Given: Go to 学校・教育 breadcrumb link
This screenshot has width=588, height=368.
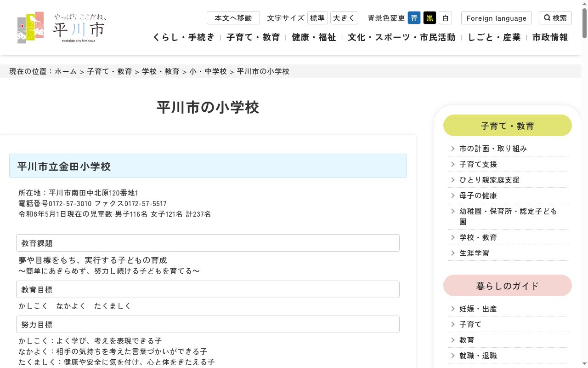Looking at the screenshot, I should 161,71.
